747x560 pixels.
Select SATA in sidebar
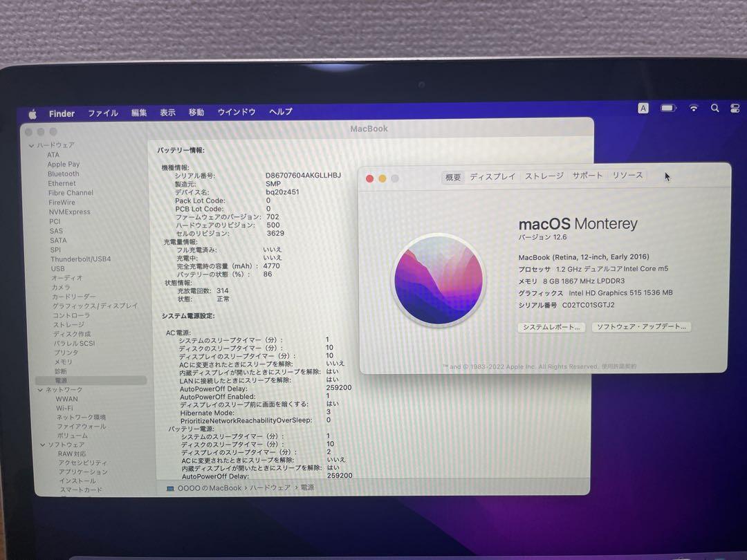point(58,241)
